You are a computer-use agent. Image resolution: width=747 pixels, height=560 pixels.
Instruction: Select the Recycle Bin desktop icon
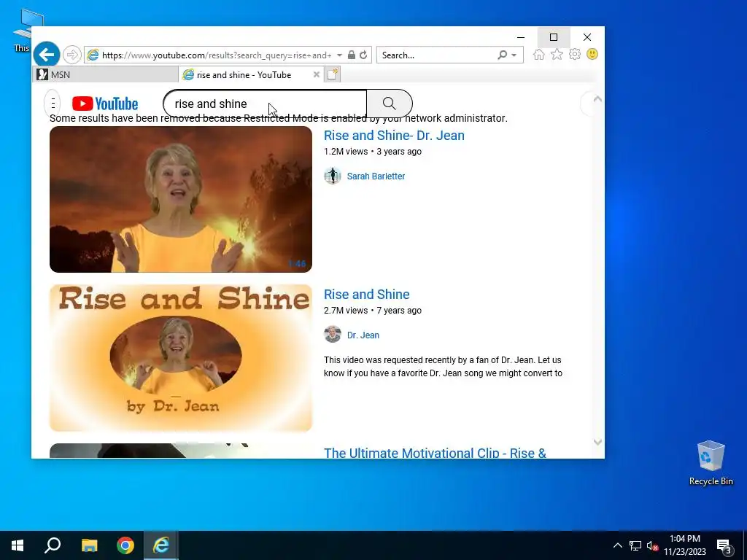(711, 462)
